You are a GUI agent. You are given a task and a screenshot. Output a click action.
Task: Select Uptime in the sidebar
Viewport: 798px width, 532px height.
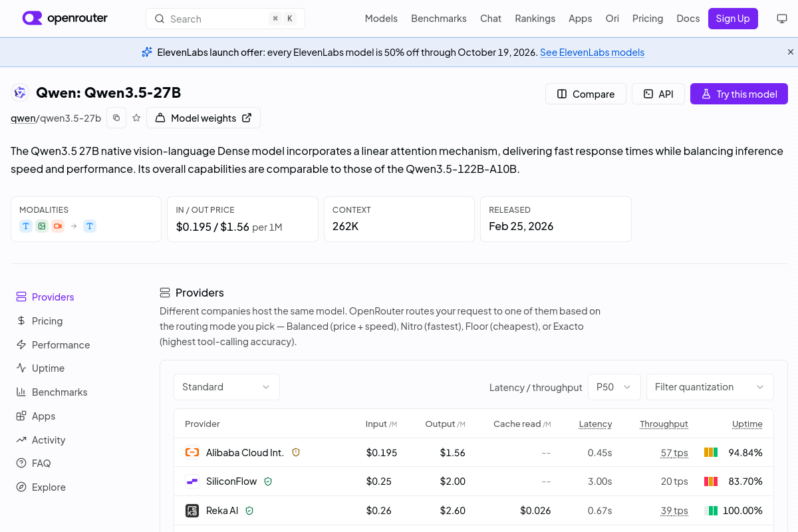pos(41,368)
